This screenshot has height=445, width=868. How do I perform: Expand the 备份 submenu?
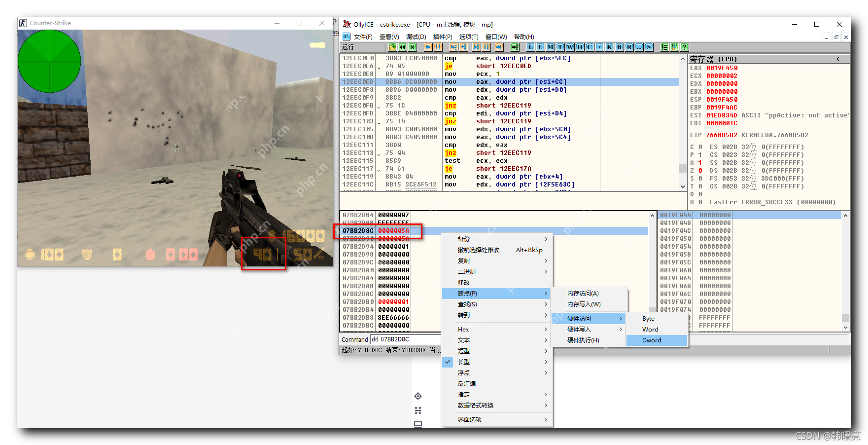(x=464, y=239)
